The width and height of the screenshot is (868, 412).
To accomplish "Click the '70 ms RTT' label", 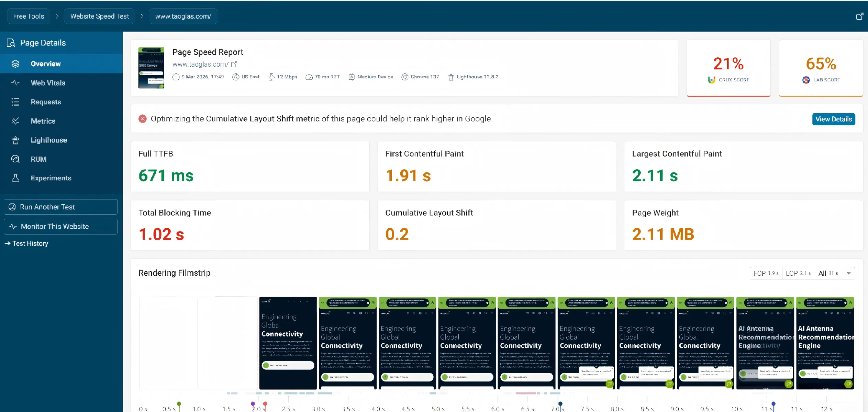I will [327, 77].
